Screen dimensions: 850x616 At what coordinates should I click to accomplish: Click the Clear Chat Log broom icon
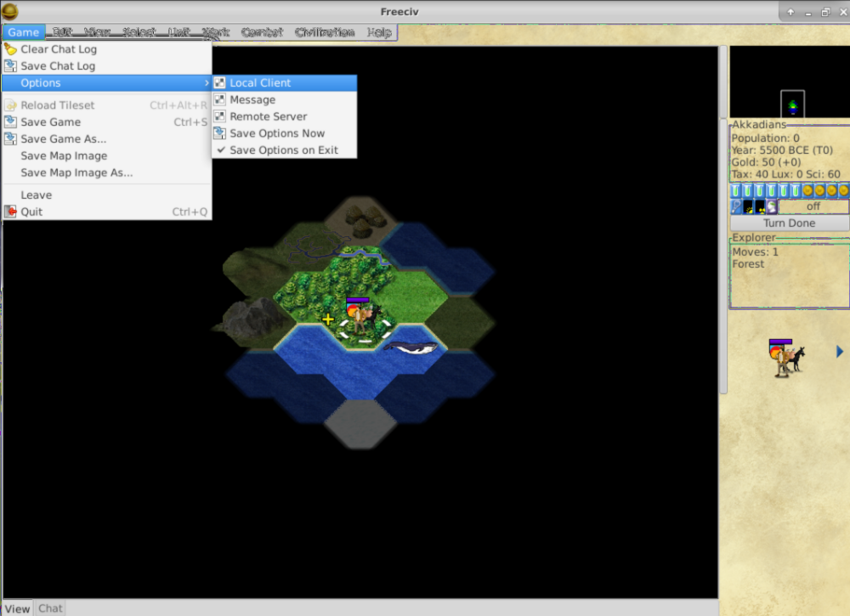(10, 49)
